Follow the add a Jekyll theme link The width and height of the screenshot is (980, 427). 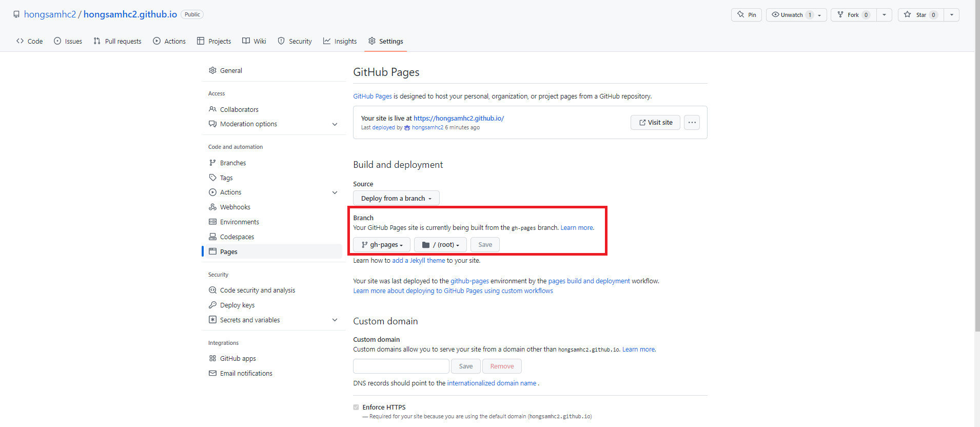click(419, 261)
